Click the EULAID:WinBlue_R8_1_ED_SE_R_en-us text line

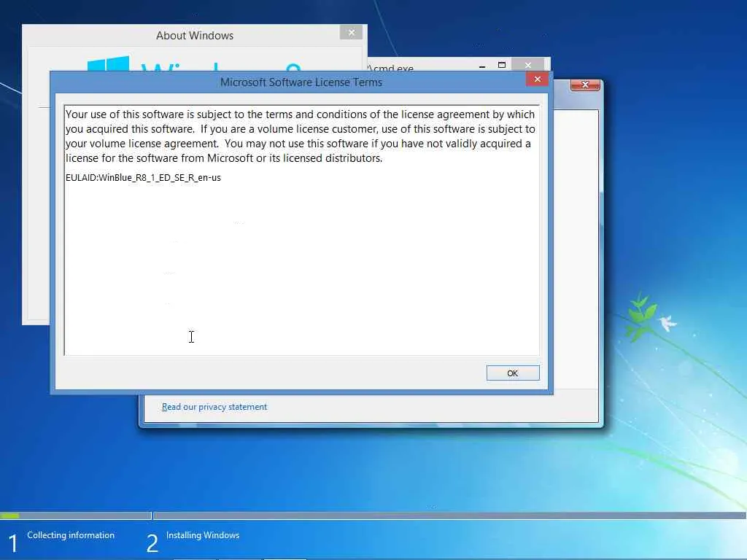click(144, 178)
